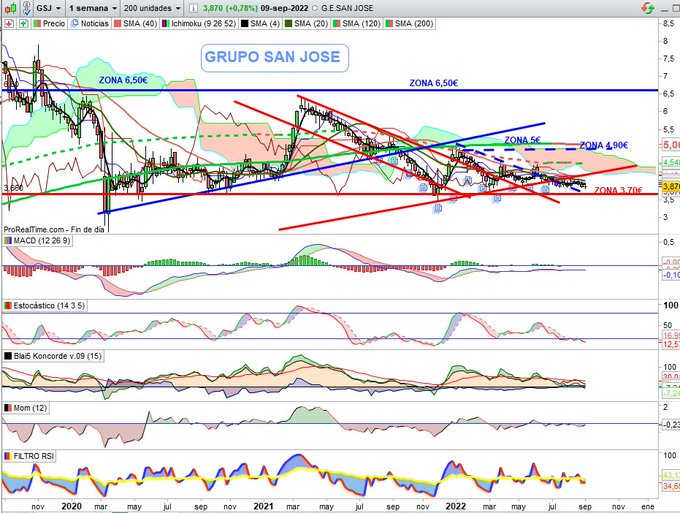Screen dimensions: 680x513
Task: Open SMA (40) indicator settings
Action: tap(135, 24)
